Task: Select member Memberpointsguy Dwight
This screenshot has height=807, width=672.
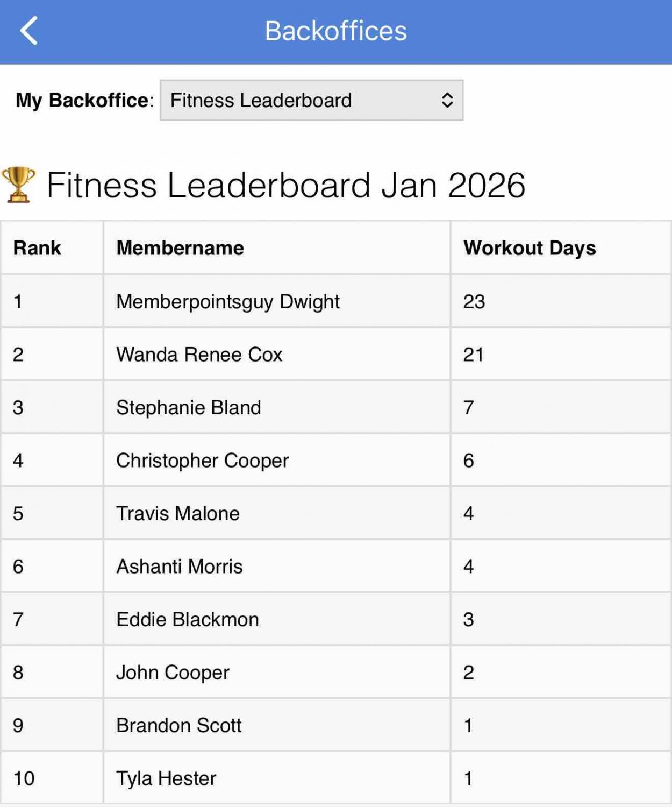Action: 228,301
